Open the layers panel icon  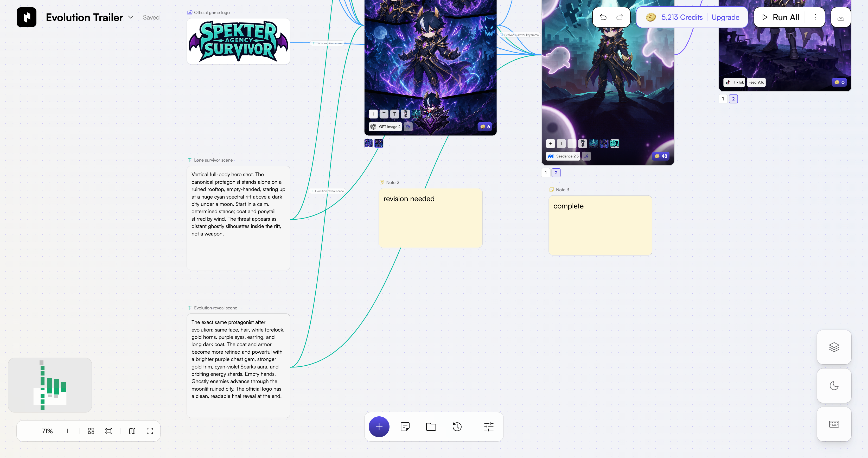pyautogui.click(x=834, y=347)
